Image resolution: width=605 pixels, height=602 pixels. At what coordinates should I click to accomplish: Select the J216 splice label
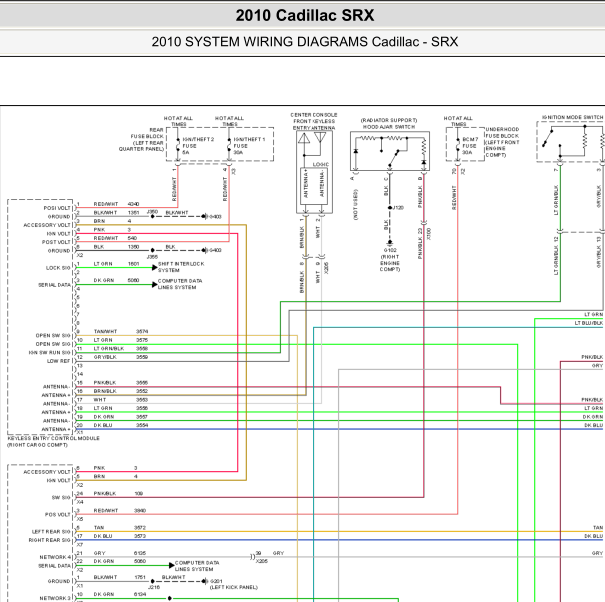click(x=154, y=587)
